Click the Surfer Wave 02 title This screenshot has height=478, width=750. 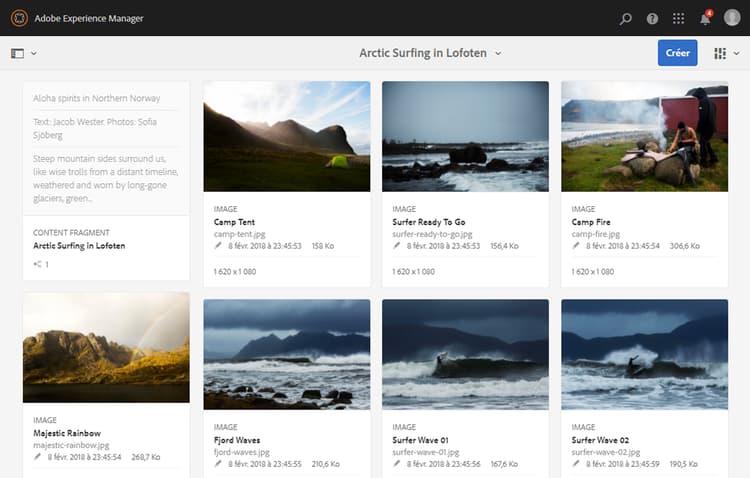pos(600,440)
